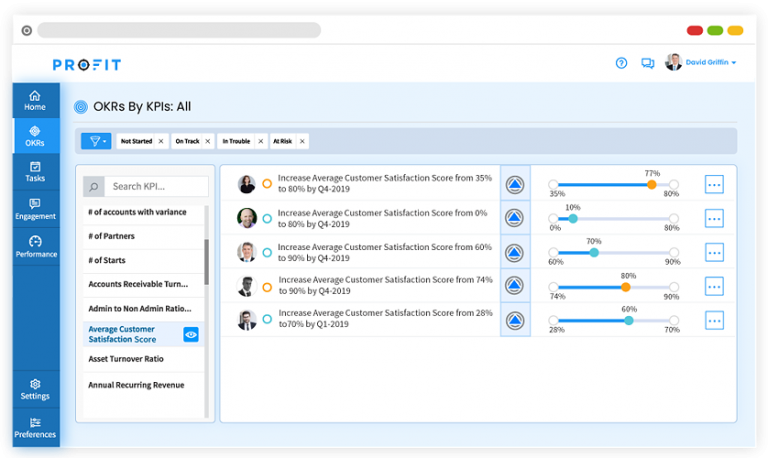Toggle eye icon on Average Customer Satisfaction Score

(x=191, y=335)
